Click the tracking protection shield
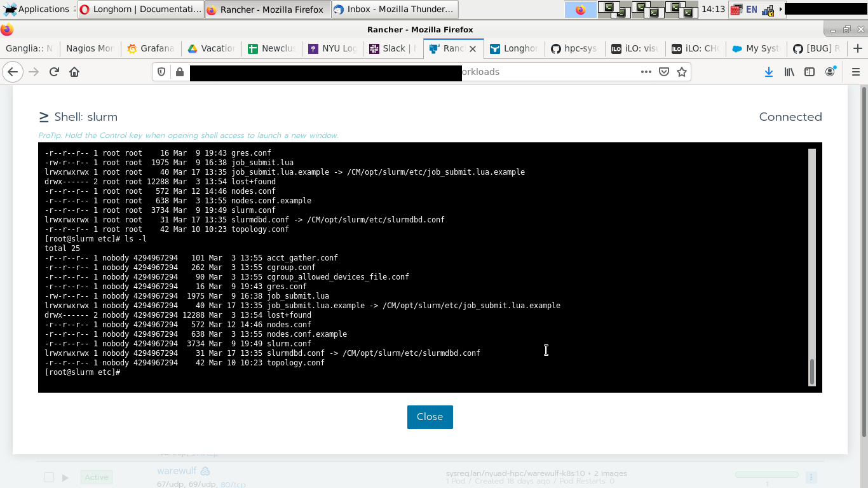 [x=161, y=72]
